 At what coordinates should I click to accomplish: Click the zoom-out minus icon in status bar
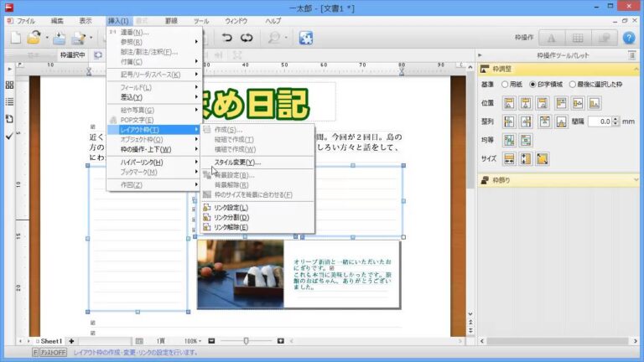(x=211, y=341)
